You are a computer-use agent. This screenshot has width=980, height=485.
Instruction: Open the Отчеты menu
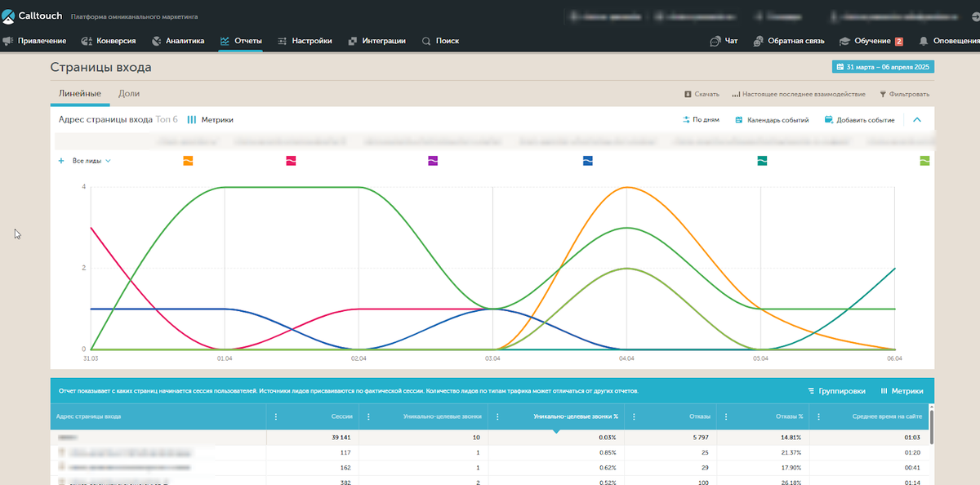click(x=241, y=41)
